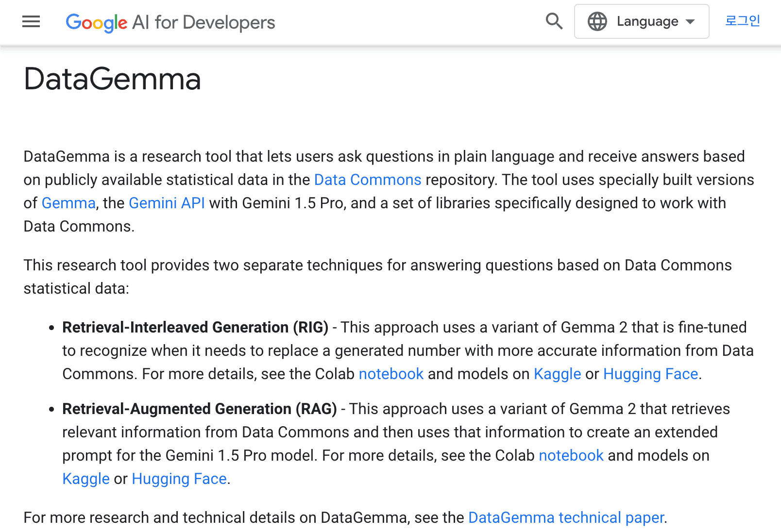Open the Hugging Face link for RAG
This screenshot has height=532, width=781.
point(179,479)
